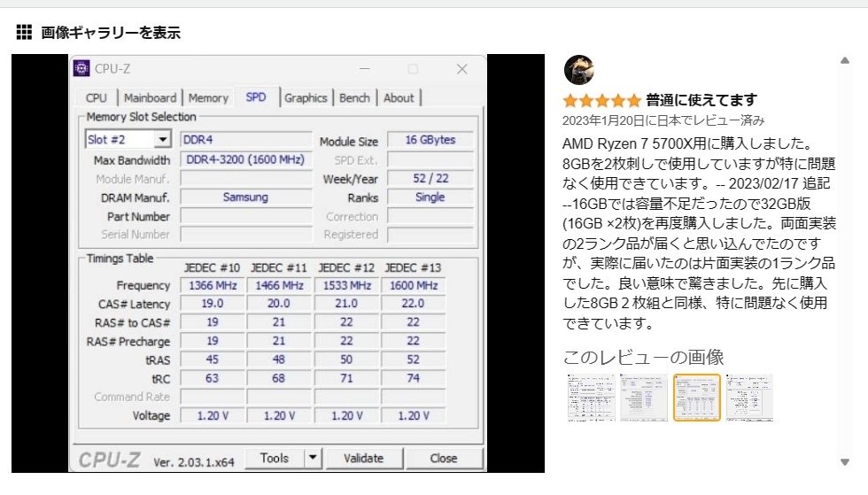The image size is (868, 495).
Task: Click the 1600 MHz frequency cell
Action: tap(414, 285)
